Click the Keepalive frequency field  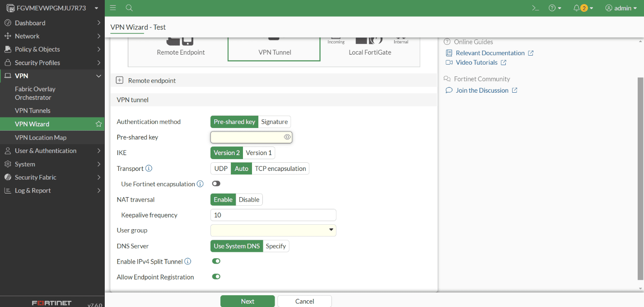point(273,215)
